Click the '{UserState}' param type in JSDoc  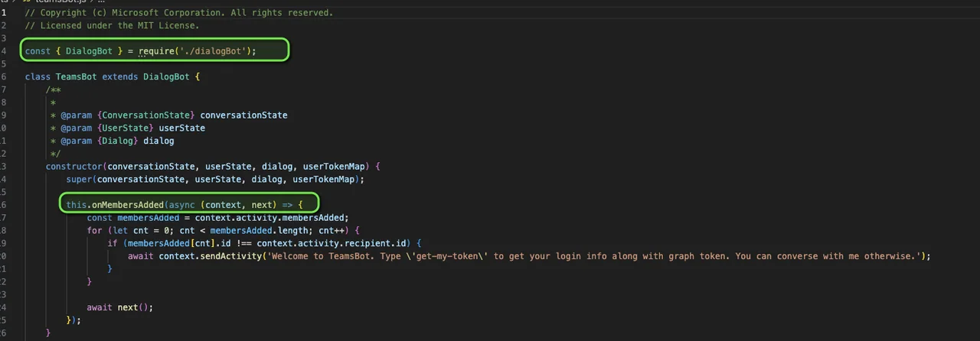point(125,128)
